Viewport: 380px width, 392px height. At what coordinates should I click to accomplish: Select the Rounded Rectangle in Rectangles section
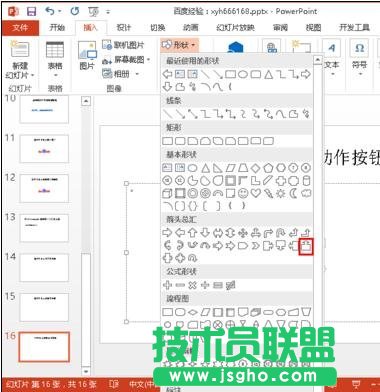pos(180,141)
